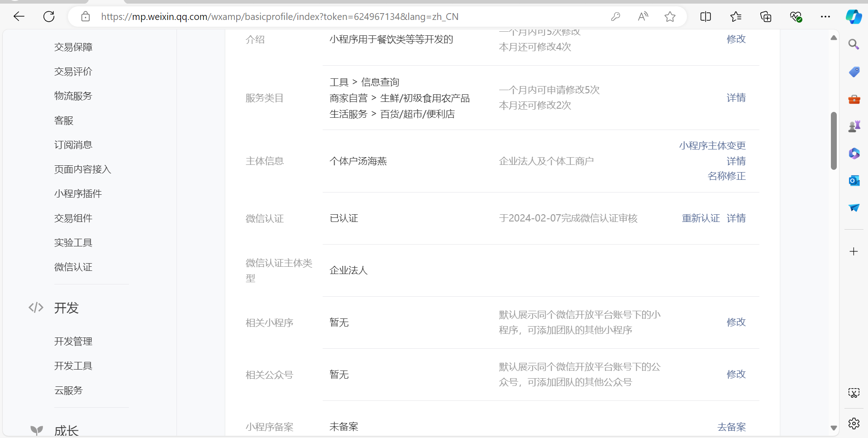The height and width of the screenshot is (438, 868).
Task: Open 物流服务 in the left menu
Action: tap(73, 96)
